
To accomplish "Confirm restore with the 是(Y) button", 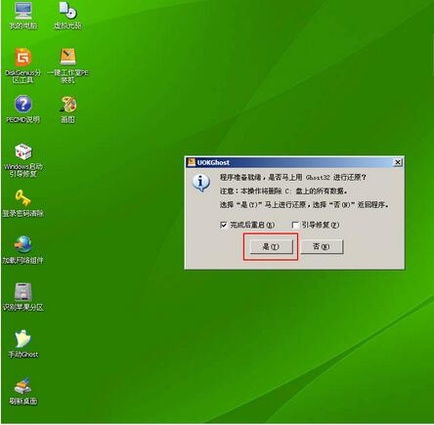I will [271, 247].
